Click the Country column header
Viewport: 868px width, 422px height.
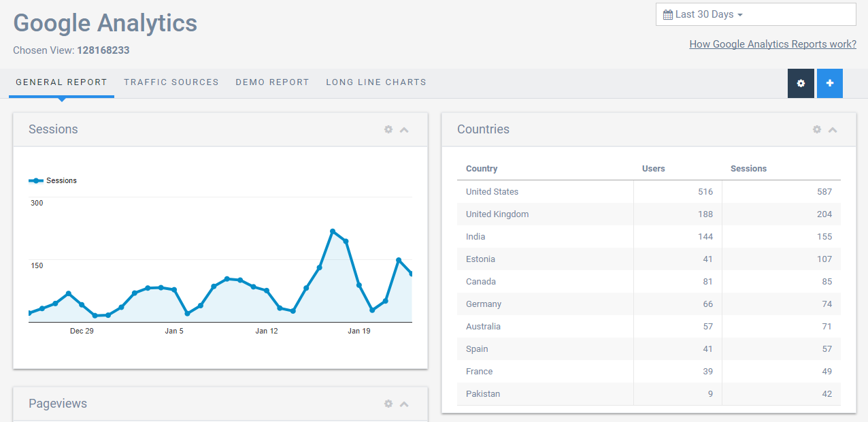(482, 169)
